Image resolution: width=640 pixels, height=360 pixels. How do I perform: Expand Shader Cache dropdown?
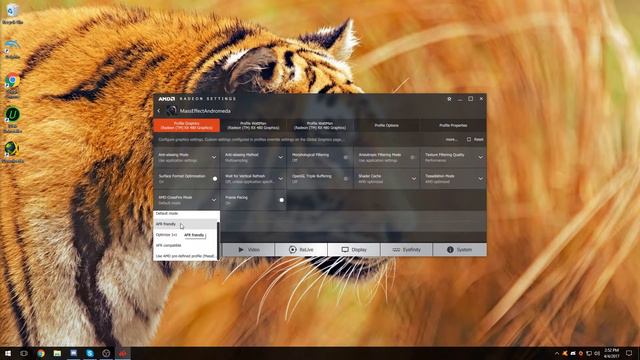413,179
